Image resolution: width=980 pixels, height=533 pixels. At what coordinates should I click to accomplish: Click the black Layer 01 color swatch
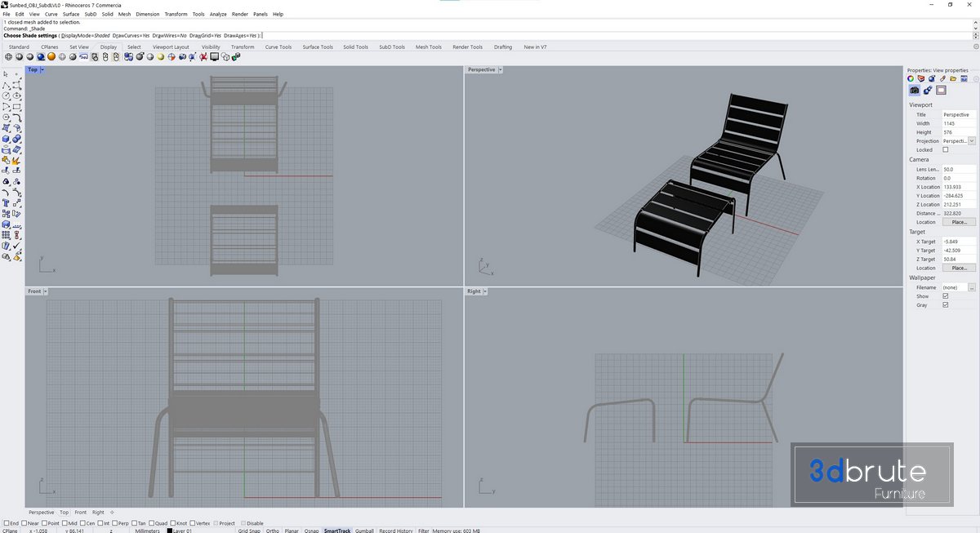[169, 531]
